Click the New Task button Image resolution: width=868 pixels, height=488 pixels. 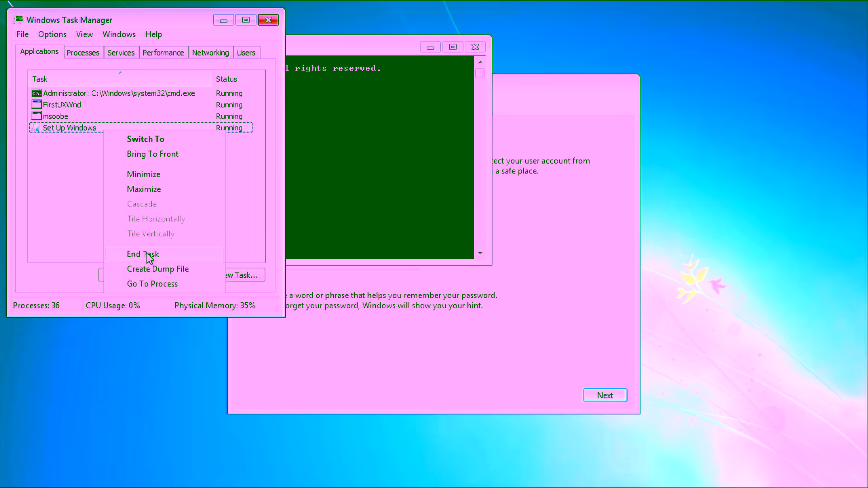(244, 275)
